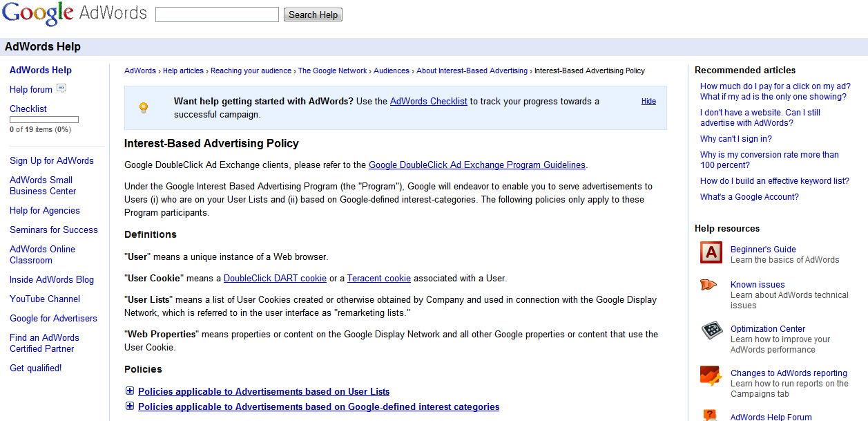Open AdWords Online Classroom link
Screen dimensions: 868x421
point(42,254)
